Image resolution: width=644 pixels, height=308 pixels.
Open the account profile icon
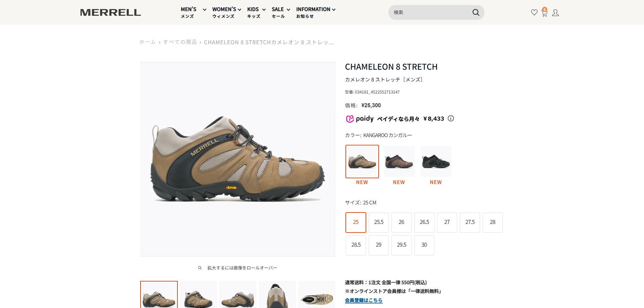coord(555,13)
